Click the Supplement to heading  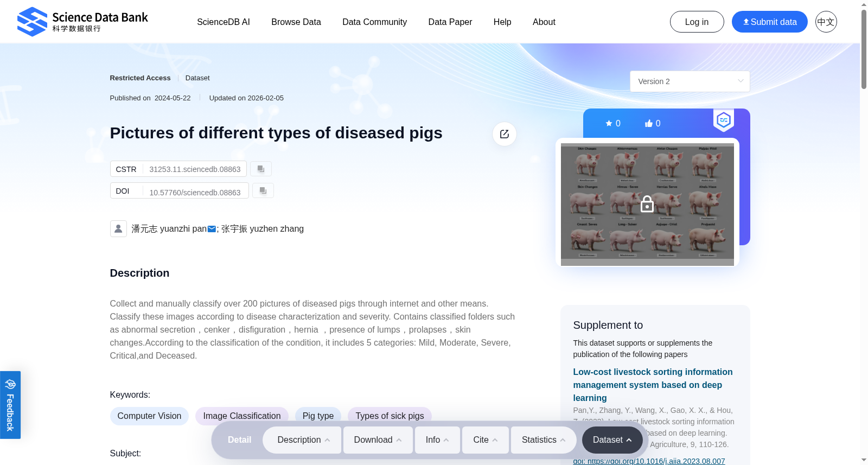coord(608,325)
